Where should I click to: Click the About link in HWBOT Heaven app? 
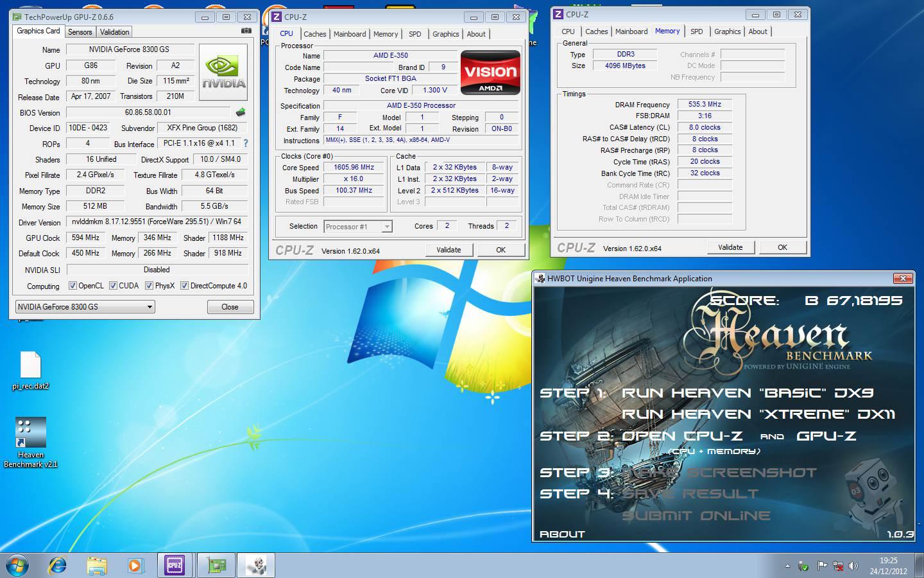(562, 534)
